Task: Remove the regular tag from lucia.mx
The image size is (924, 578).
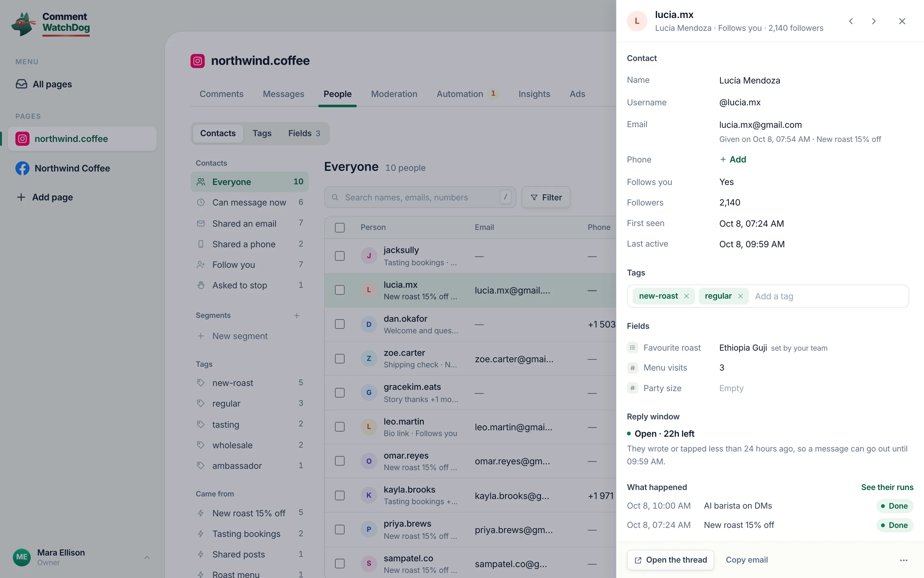Action: pyautogui.click(x=740, y=296)
